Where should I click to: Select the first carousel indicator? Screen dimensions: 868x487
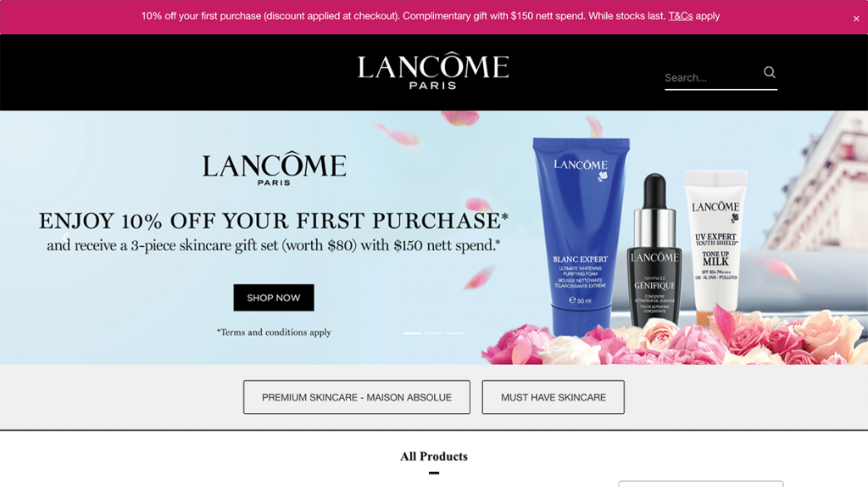click(x=412, y=333)
